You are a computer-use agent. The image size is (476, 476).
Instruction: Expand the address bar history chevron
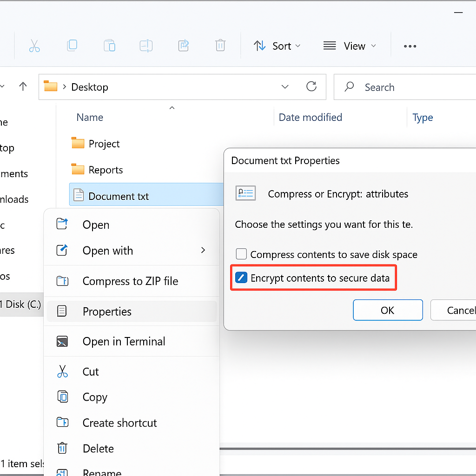click(285, 87)
